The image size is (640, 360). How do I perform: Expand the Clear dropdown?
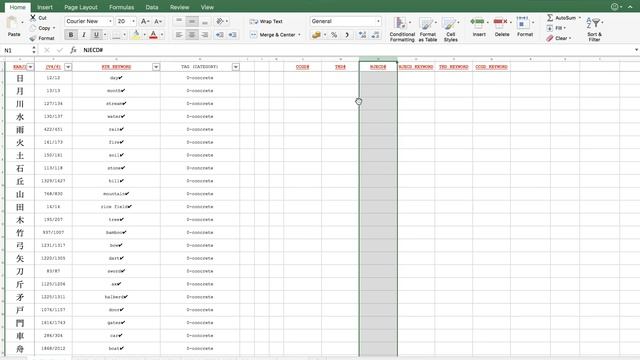[x=570, y=38]
